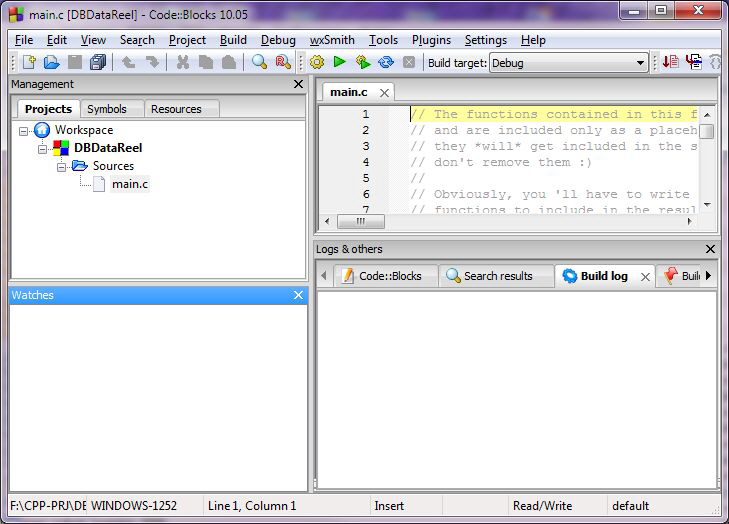The image size is (729, 524).
Task: Open the View menu
Action: [x=93, y=40]
